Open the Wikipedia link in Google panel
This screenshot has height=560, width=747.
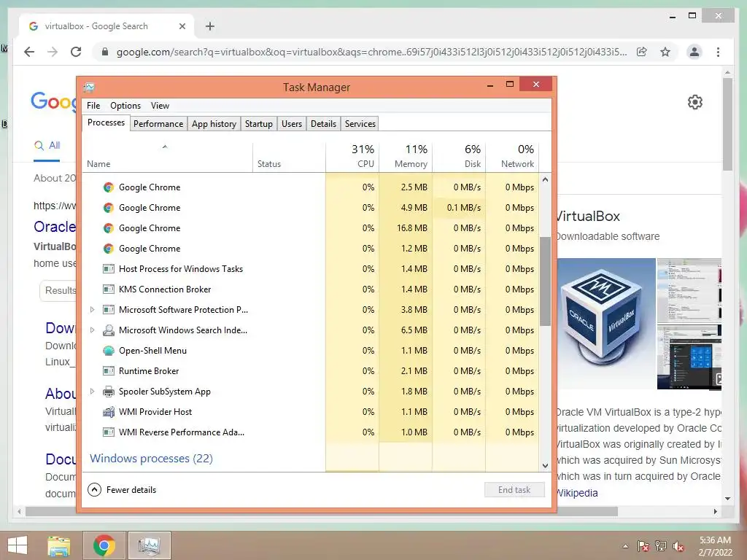click(576, 493)
